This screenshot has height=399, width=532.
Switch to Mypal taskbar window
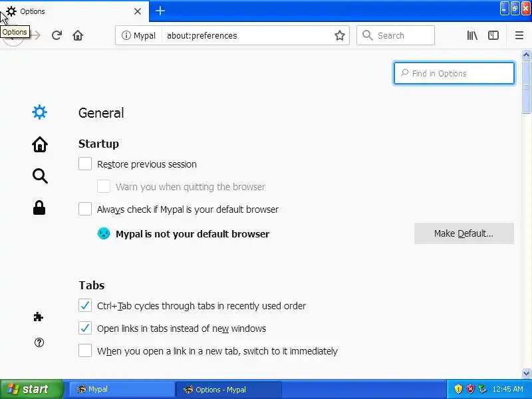click(x=122, y=389)
